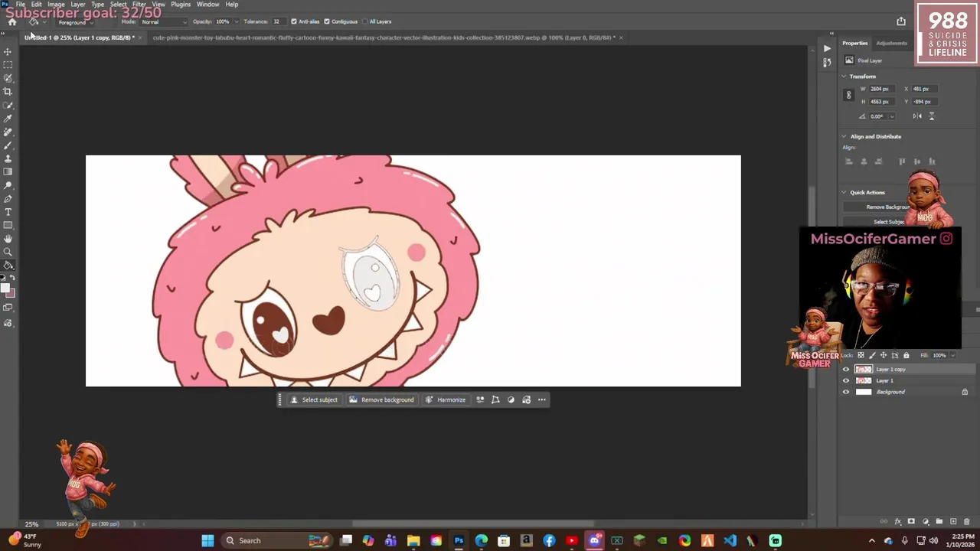Select the Clone Stamp tool

pyautogui.click(x=8, y=158)
